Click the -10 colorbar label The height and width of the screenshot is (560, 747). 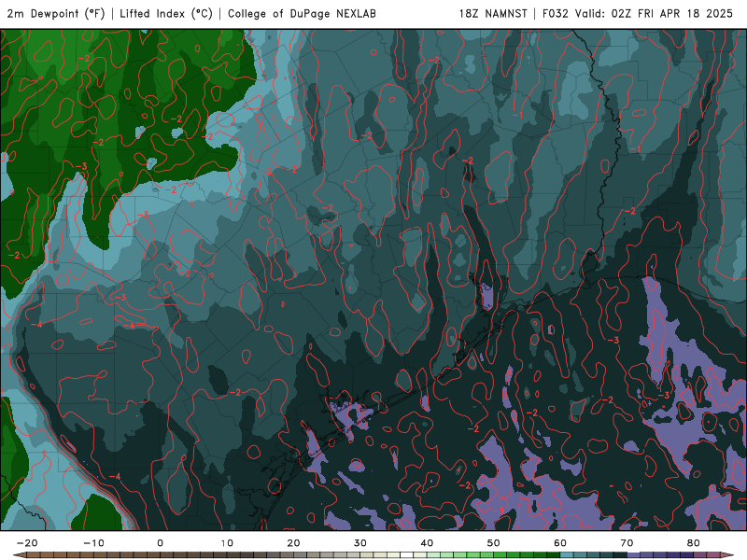tap(93, 543)
